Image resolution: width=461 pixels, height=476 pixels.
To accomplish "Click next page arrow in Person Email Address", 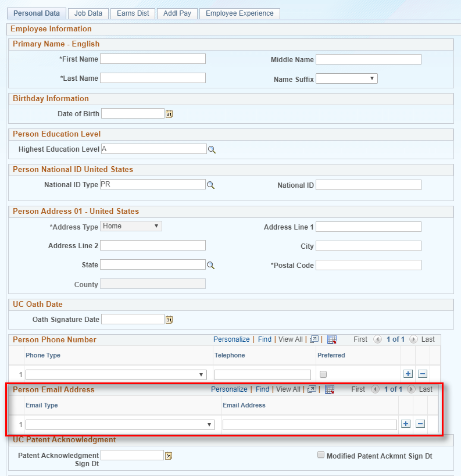I will (411, 389).
